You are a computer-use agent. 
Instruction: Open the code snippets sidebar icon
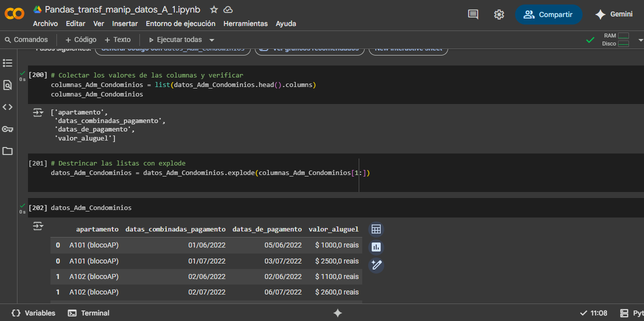pyautogui.click(x=7, y=107)
